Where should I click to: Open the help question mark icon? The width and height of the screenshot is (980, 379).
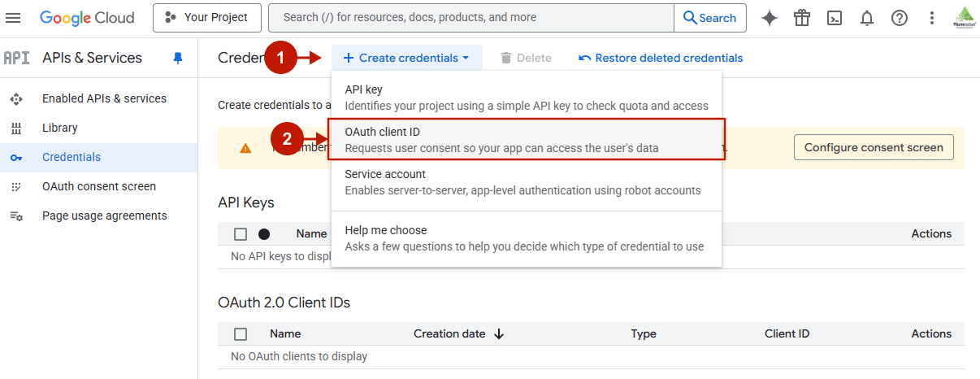(900, 18)
